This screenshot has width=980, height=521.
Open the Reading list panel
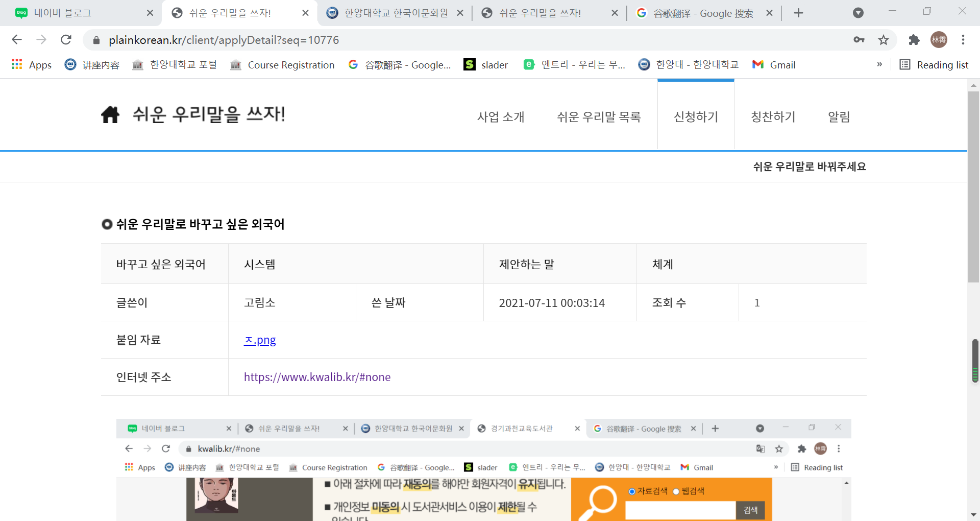click(x=934, y=65)
